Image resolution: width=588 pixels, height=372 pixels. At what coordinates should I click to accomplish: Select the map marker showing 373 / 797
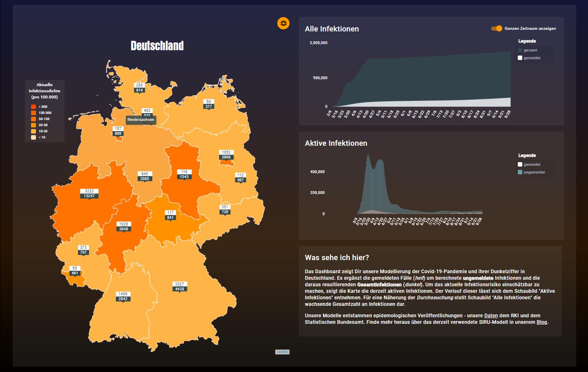pos(83,250)
